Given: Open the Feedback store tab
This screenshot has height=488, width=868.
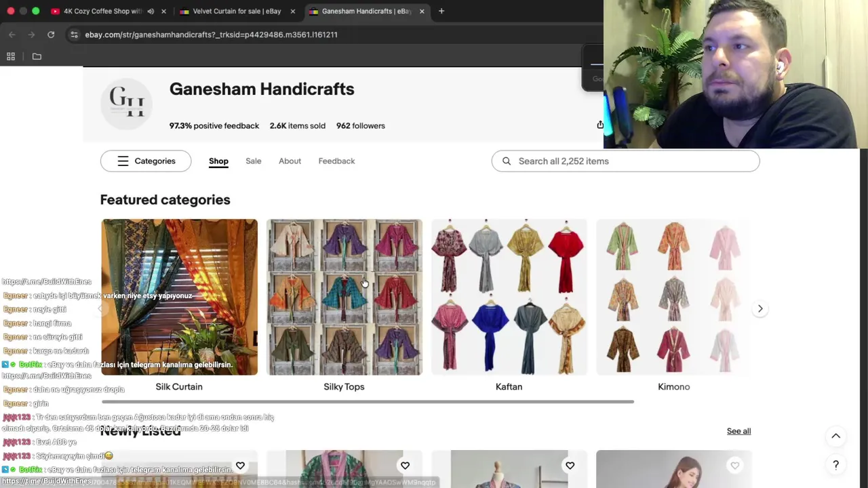Looking at the screenshot, I should point(336,161).
